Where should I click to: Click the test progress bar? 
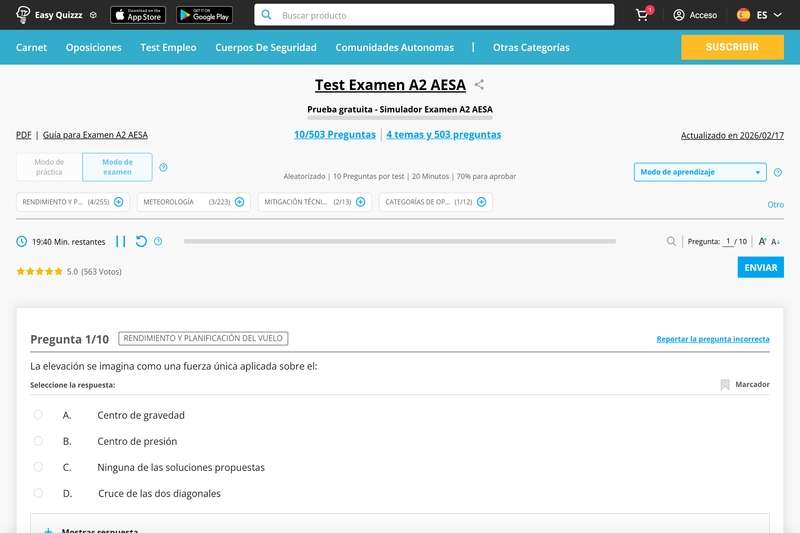(400, 241)
